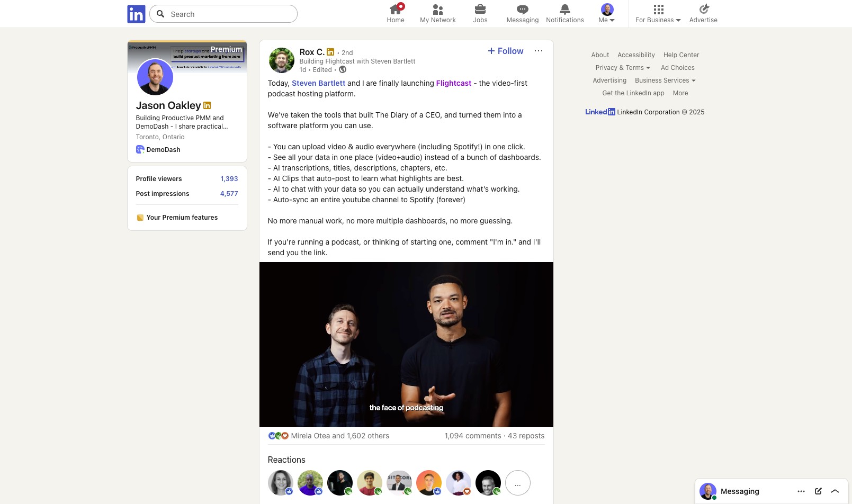
Task: Open Steven Bartlett mention link
Action: [x=318, y=83]
